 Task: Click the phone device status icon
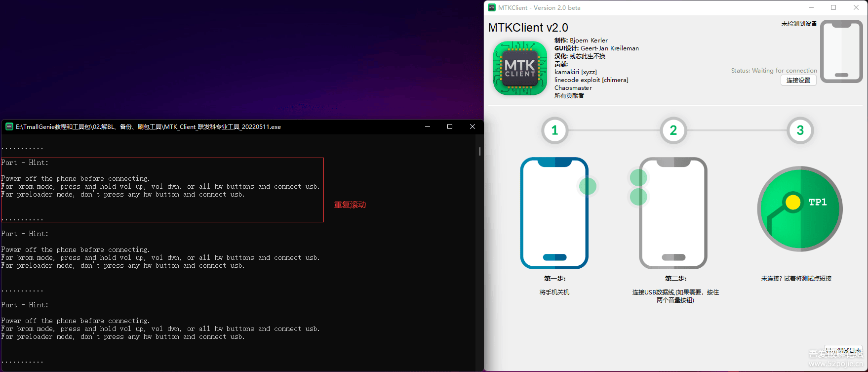point(841,51)
